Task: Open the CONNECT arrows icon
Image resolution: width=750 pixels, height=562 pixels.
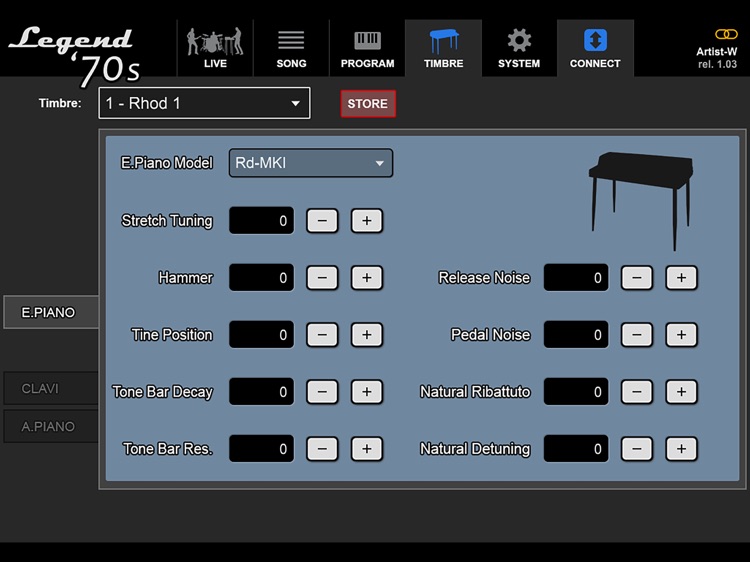Action: coord(595,40)
